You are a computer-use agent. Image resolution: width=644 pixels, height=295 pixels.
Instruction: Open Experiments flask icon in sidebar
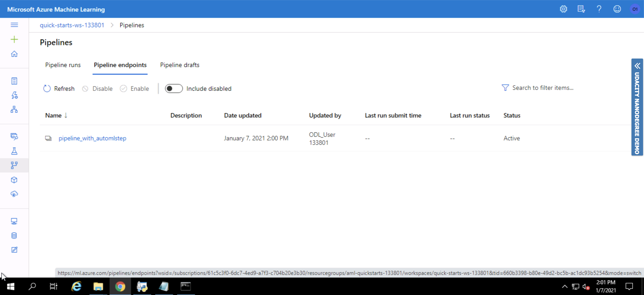(14, 151)
